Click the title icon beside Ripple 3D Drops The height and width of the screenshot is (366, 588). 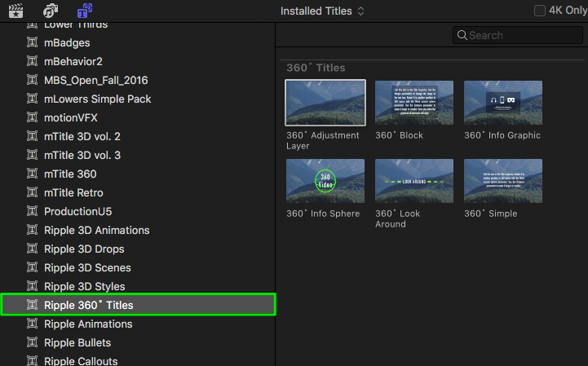33,249
